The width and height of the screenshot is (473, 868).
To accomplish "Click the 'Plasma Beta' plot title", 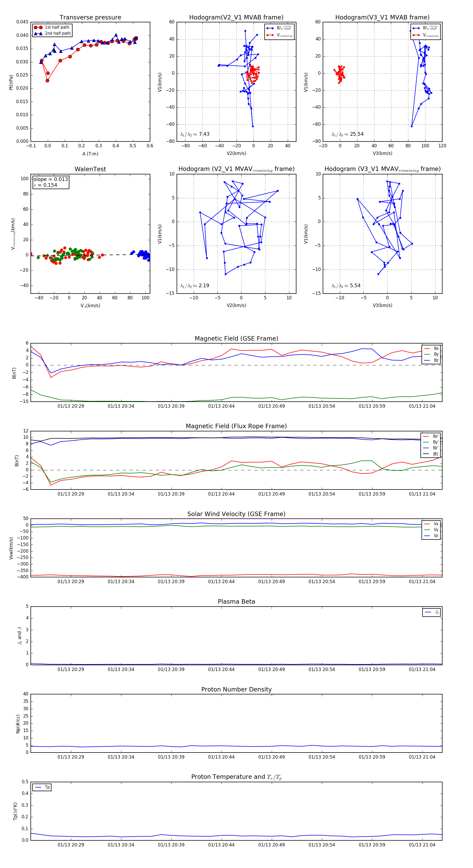I will pyautogui.click(x=236, y=602).
